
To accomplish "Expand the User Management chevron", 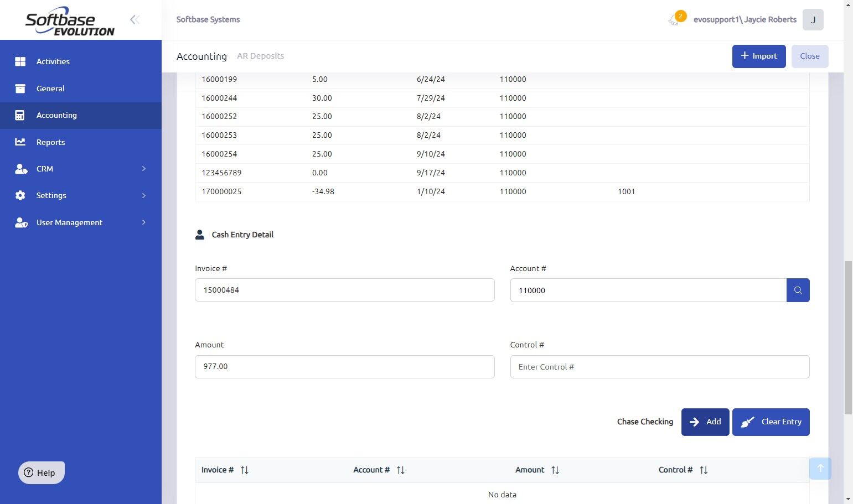I will (x=144, y=222).
